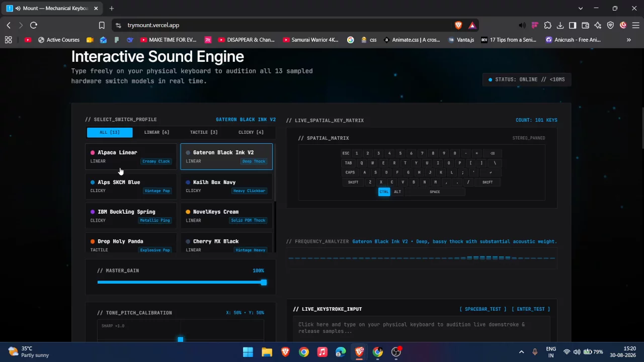Open the bookmarks apps grid icon
Viewport: 644px width, 362px height.
8,40
